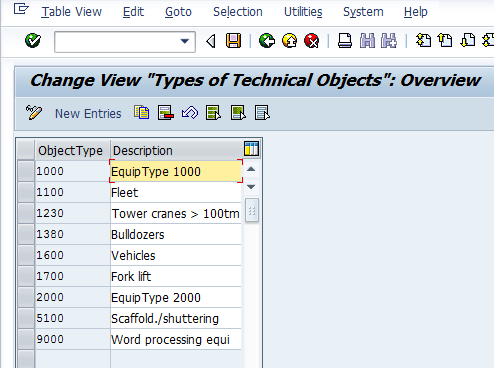
Task: Open the command field dropdown arrow
Action: (x=184, y=41)
